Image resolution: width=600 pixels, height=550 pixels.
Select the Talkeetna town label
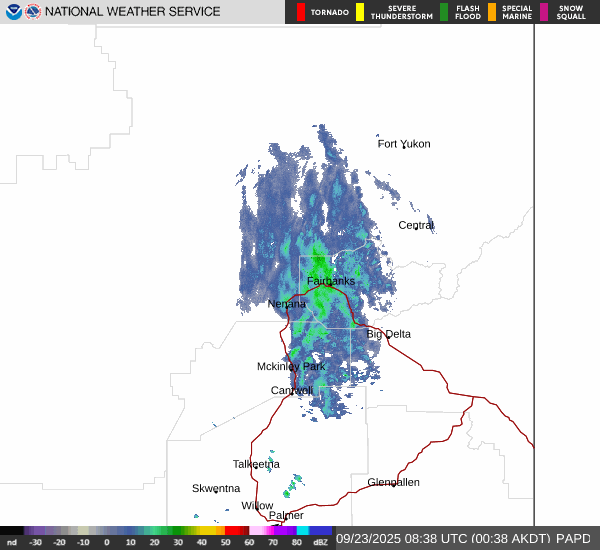pyautogui.click(x=255, y=464)
